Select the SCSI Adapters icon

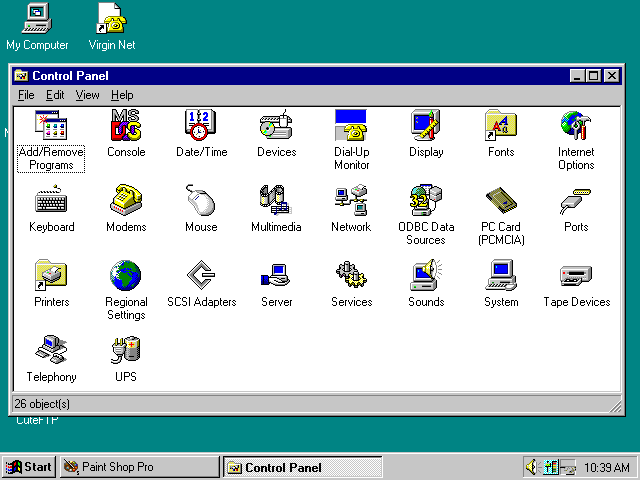pyautogui.click(x=201, y=275)
